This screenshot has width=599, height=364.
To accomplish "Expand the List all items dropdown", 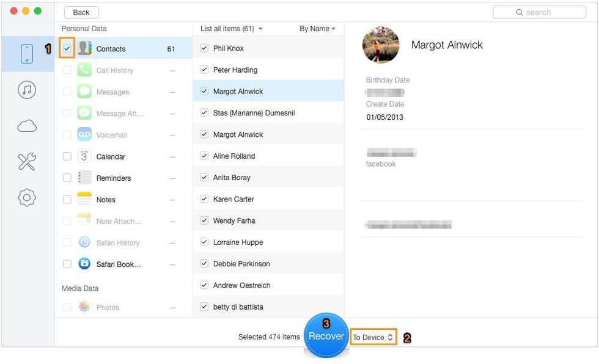I will [x=231, y=29].
